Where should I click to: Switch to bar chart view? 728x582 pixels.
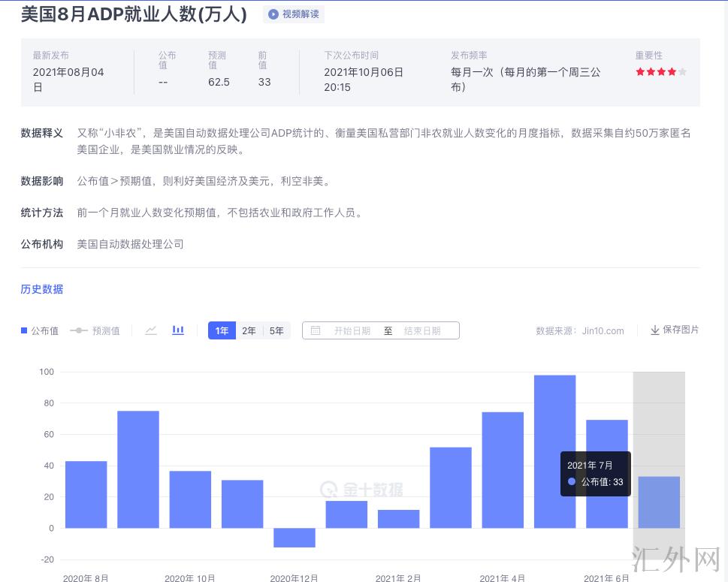(178, 330)
